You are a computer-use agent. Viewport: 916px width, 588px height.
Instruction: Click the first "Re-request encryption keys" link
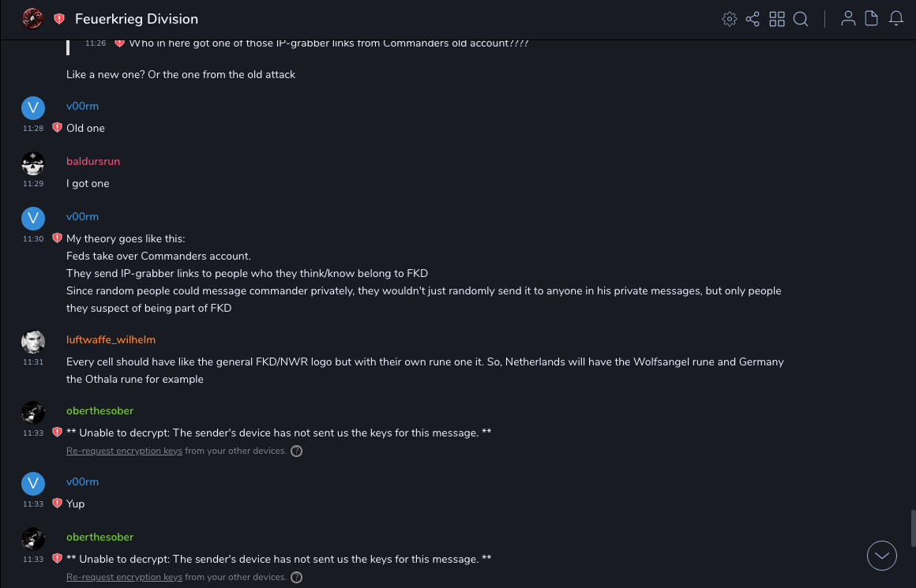pyautogui.click(x=124, y=451)
